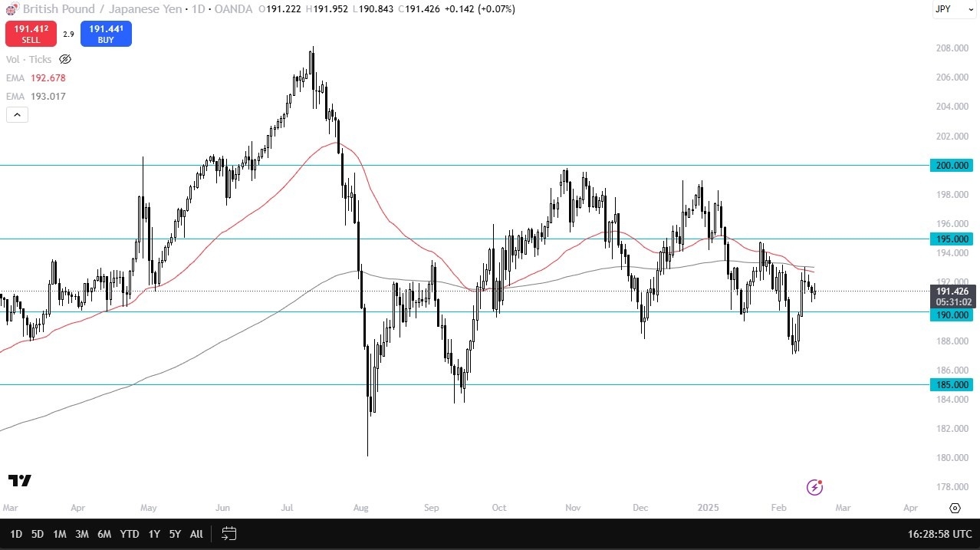Click the GBP/JPY symbol flag icon
Screen dimensions: 980x550
tap(12, 9)
